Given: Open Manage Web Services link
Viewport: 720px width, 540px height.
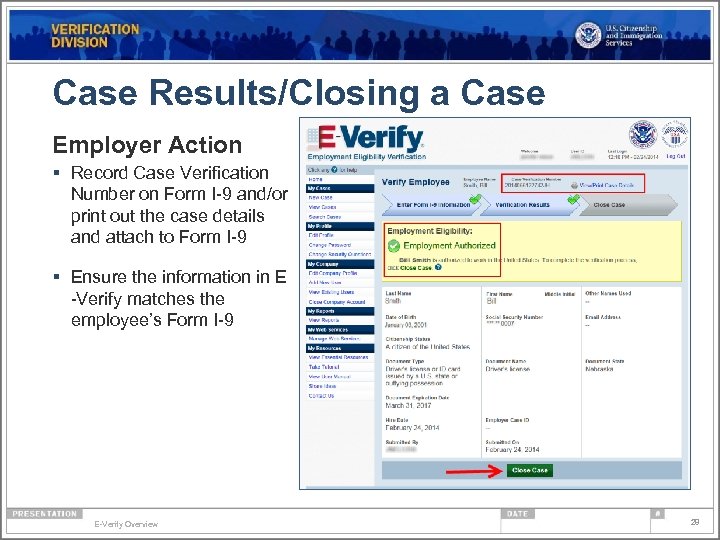Looking at the screenshot, I should point(334,339).
